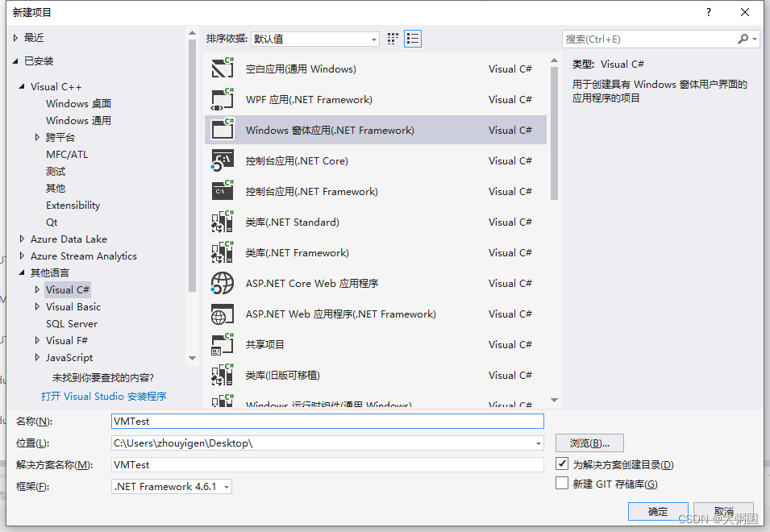
Task: Open the 排序依据 默认值 dropdown
Action: pyautogui.click(x=314, y=39)
